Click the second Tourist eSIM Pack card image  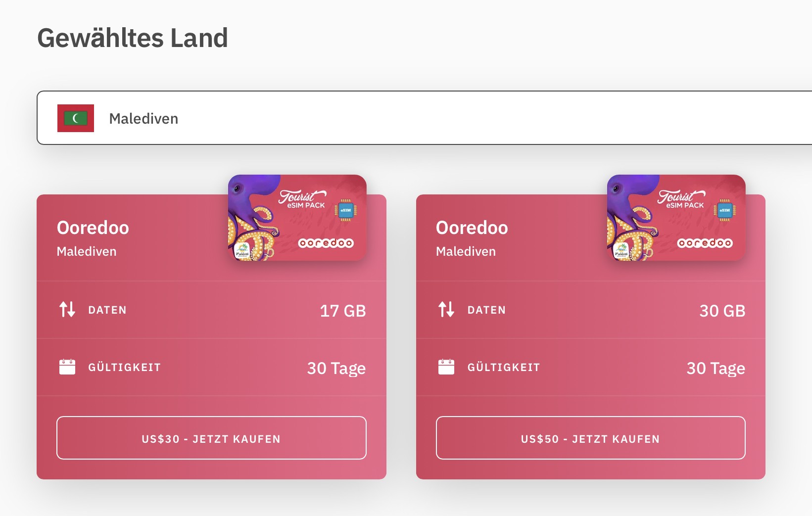click(676, 218)
